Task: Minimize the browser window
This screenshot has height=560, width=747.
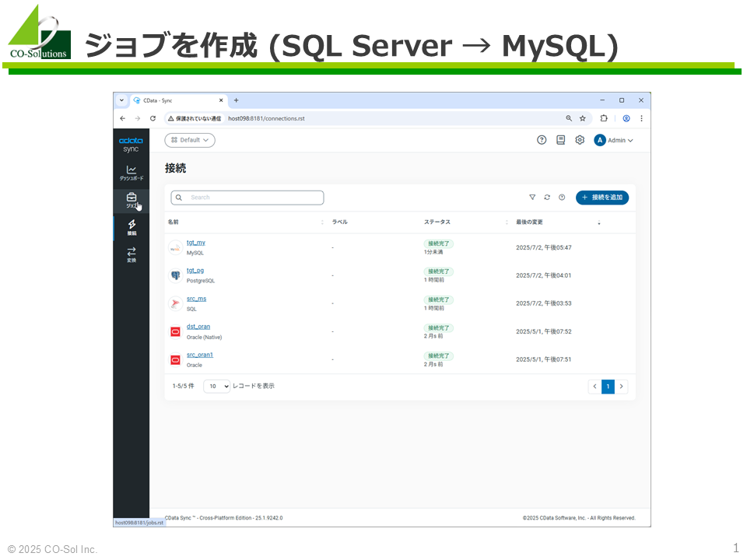Action: click(x=602, y=100)
